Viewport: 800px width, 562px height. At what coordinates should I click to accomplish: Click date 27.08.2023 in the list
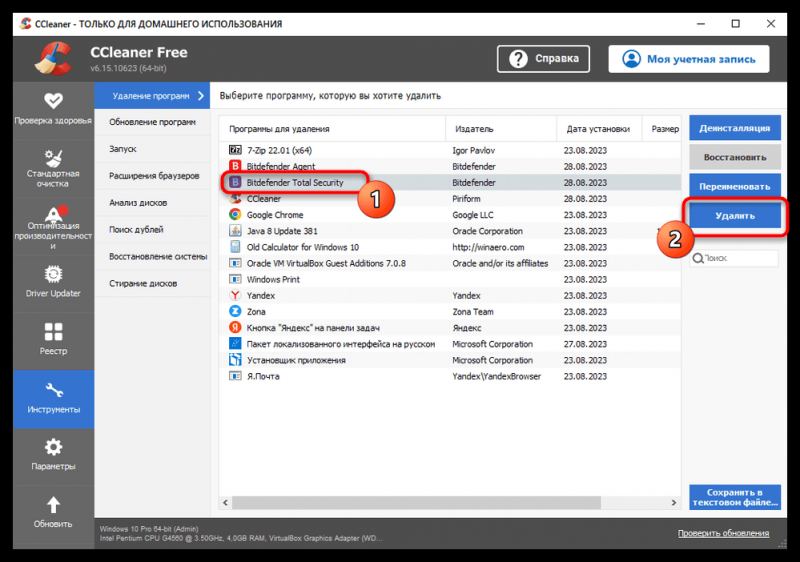click(x=585, y=344)
